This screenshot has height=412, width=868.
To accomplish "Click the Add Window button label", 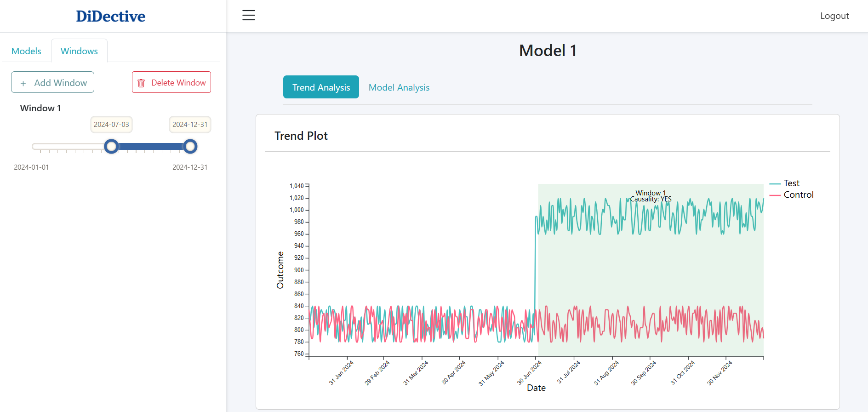I will coord(61,83).
